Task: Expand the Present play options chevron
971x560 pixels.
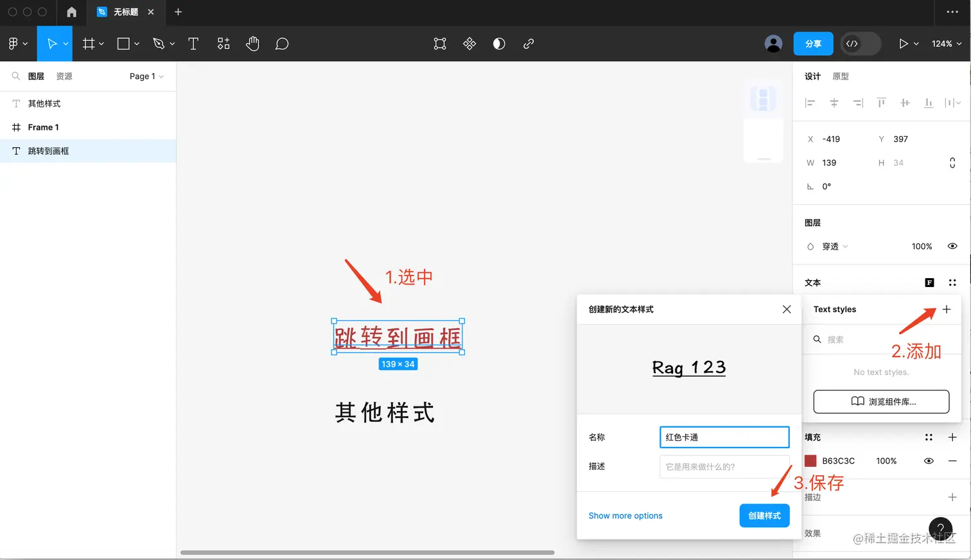Action: tap(916, 44)
